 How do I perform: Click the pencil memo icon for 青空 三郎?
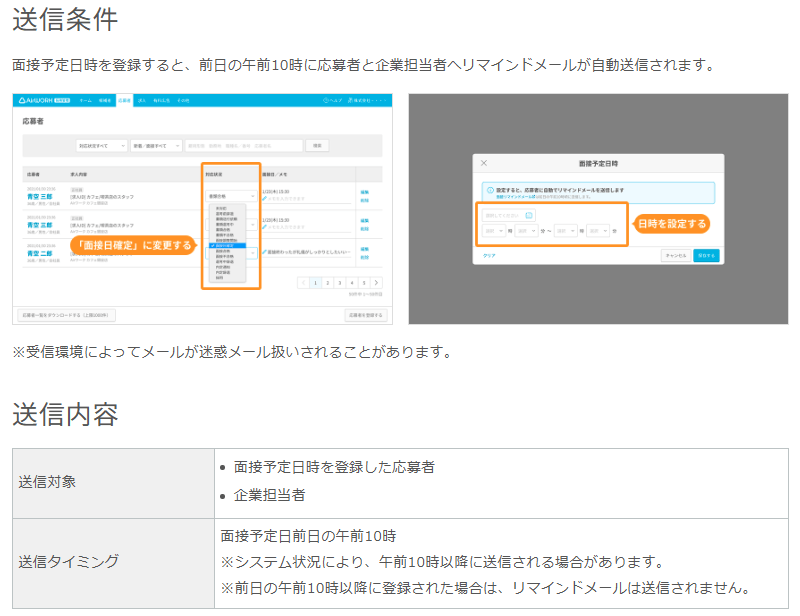[x=264, y=199]
